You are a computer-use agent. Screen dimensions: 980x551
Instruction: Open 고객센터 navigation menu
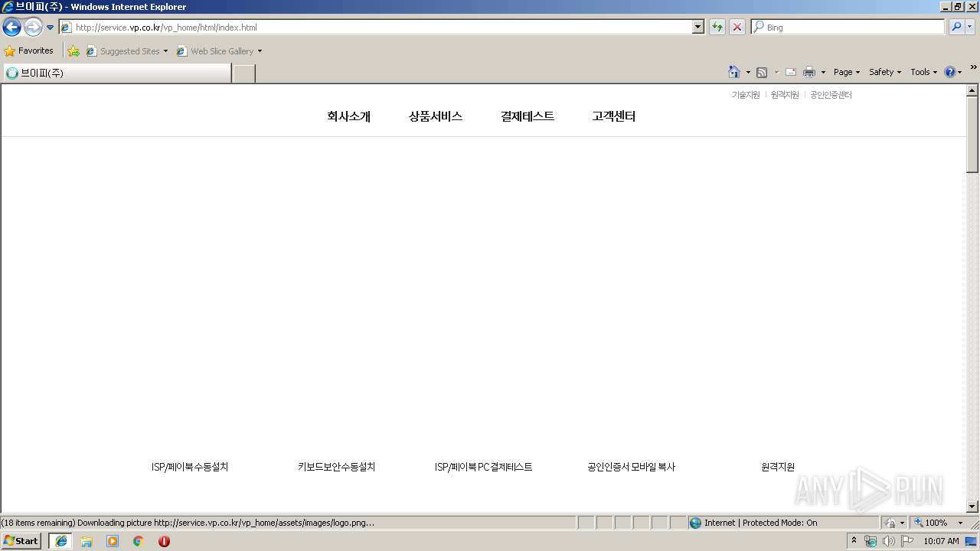coord(614,116)
